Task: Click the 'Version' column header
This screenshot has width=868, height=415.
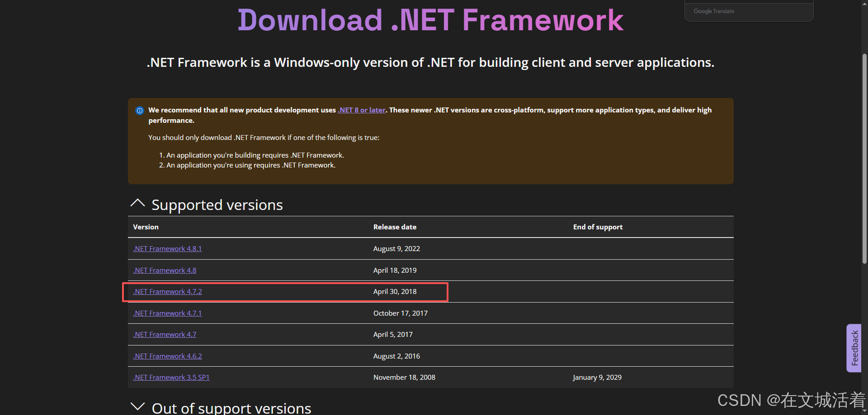Action: tap(146, 227)
